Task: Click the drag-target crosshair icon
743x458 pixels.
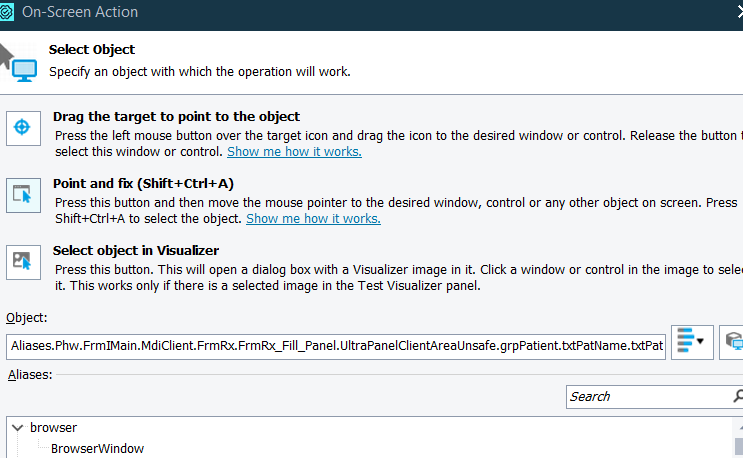Action: (22, 128)
